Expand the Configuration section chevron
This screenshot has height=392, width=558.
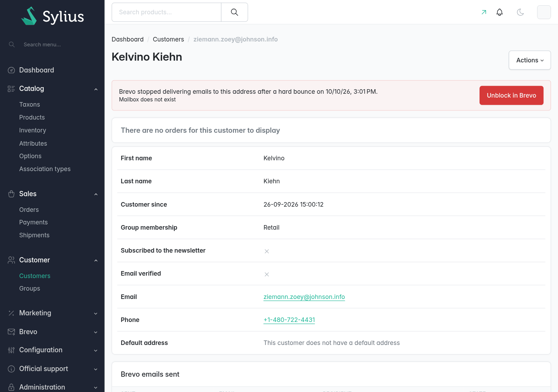pos(96,351)
